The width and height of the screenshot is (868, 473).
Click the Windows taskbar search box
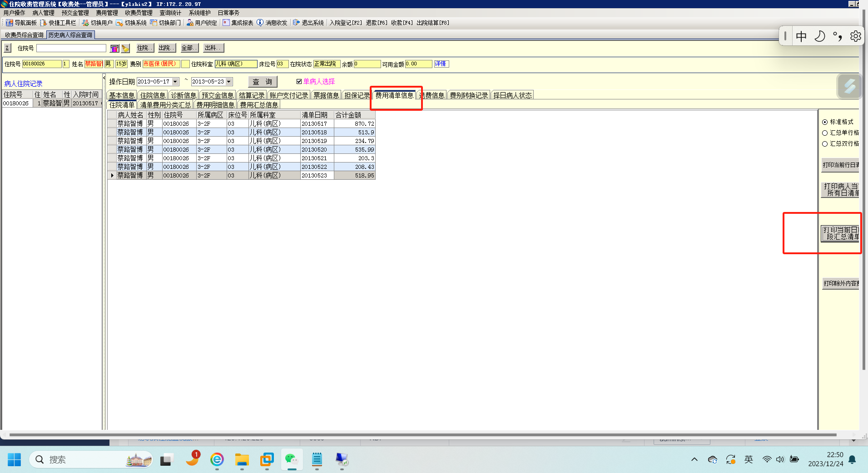pos(91,460)
